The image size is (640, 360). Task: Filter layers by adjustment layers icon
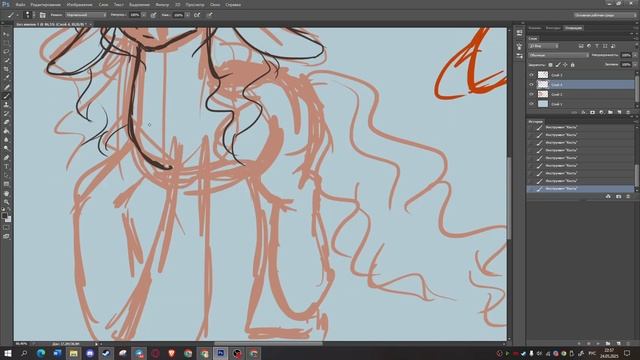589,46
